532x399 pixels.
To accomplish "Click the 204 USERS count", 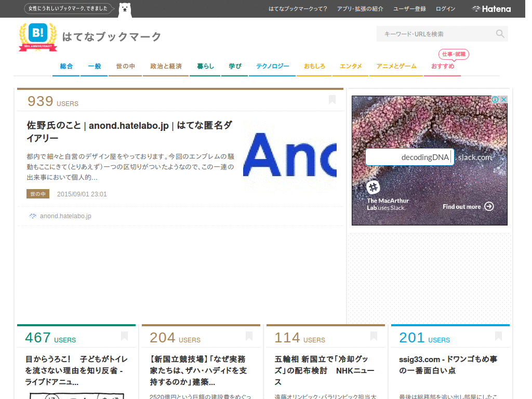I will pyautogui.click(x=175, y=338).
